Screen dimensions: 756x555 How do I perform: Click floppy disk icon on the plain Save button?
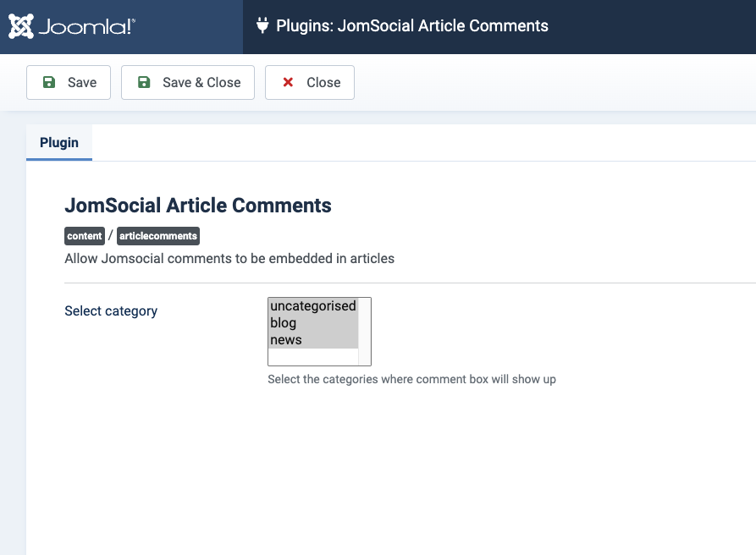click(49, 82)
